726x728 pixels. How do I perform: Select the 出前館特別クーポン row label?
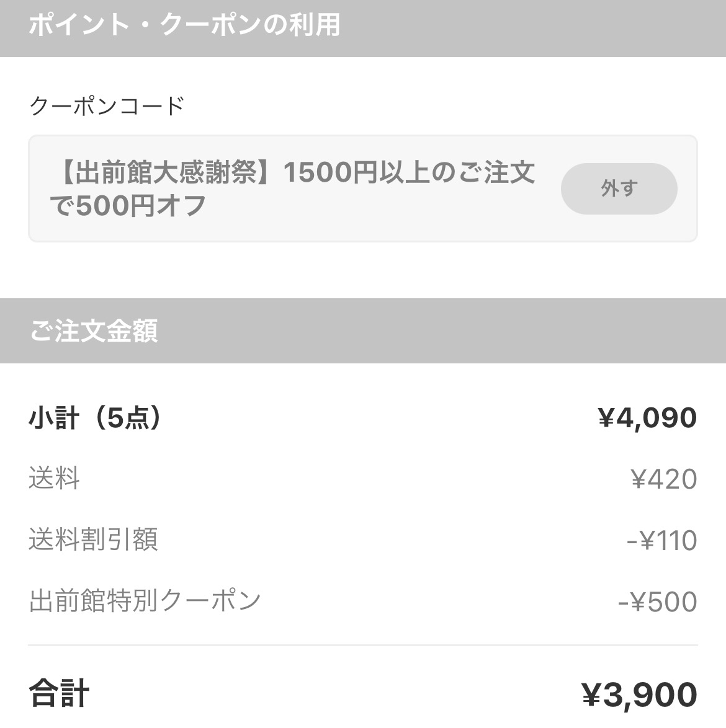[x=145, y=601]
